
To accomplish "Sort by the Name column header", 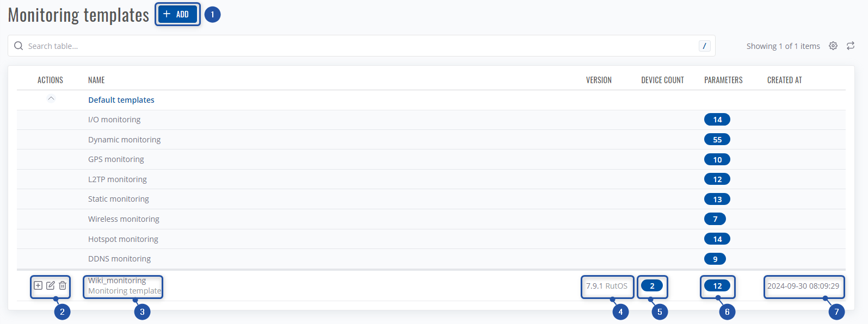I will (96, 80).
